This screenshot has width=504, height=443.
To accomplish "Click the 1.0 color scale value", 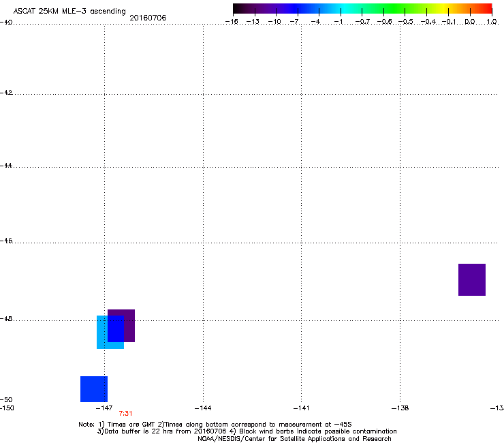I will pyautogui.click(x=492, y=22).
